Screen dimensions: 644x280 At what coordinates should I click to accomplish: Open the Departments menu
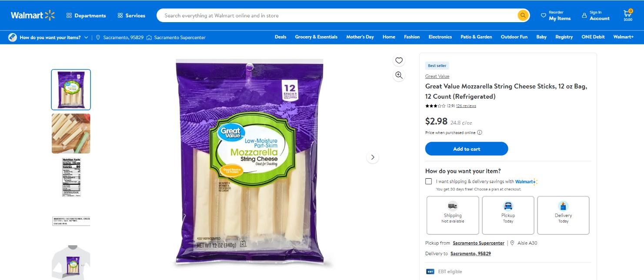pos(86,15)
